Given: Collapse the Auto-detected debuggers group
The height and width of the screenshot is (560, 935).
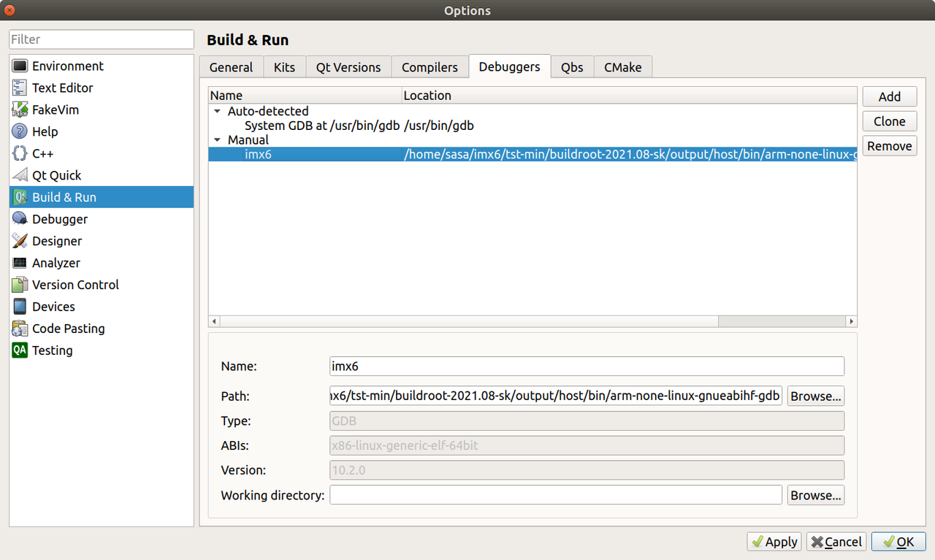Looking at the screenshot, I should click(x=217, y=112).
